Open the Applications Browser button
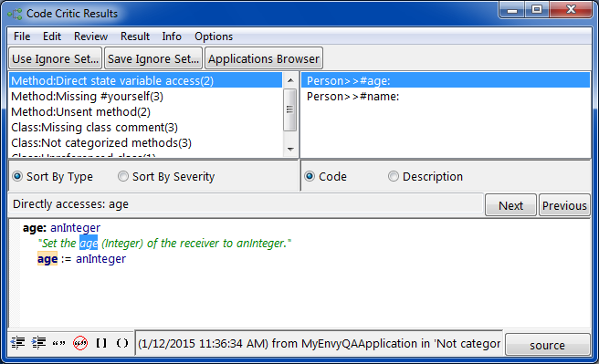This screenshot has width=599, height=364. click(x=264, y=58)
